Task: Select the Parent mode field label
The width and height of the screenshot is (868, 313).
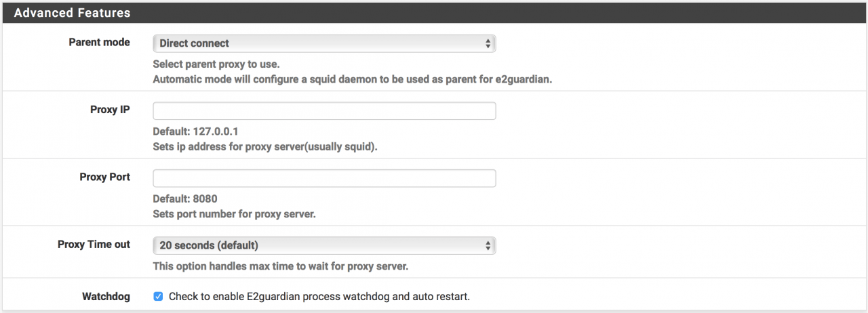Action: click(99, 42)
